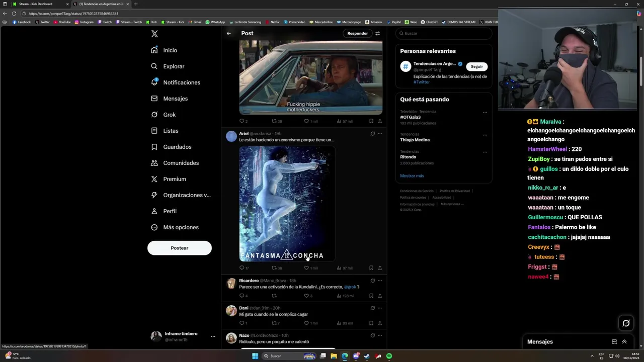Go back using the Post header arrow
644x362 pixels.
point(229,33)
